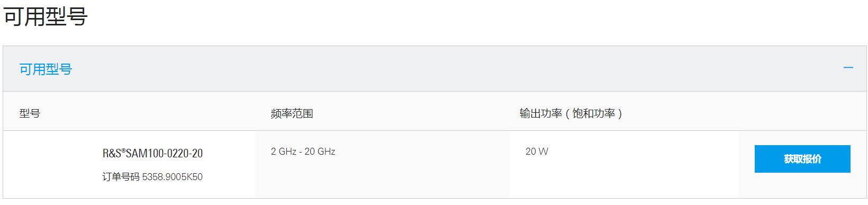Click the dash between 2 GHz and 20 GHz

coord(300,152)
